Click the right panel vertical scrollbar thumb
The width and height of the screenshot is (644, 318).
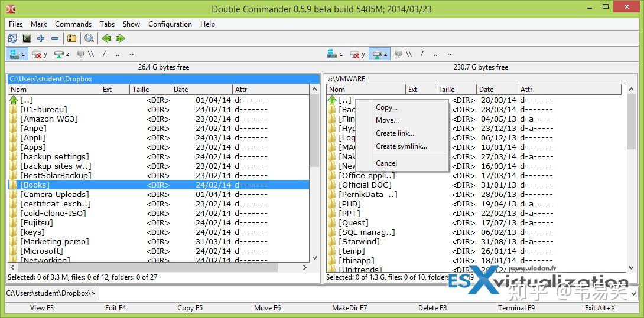tap(632, 122)
